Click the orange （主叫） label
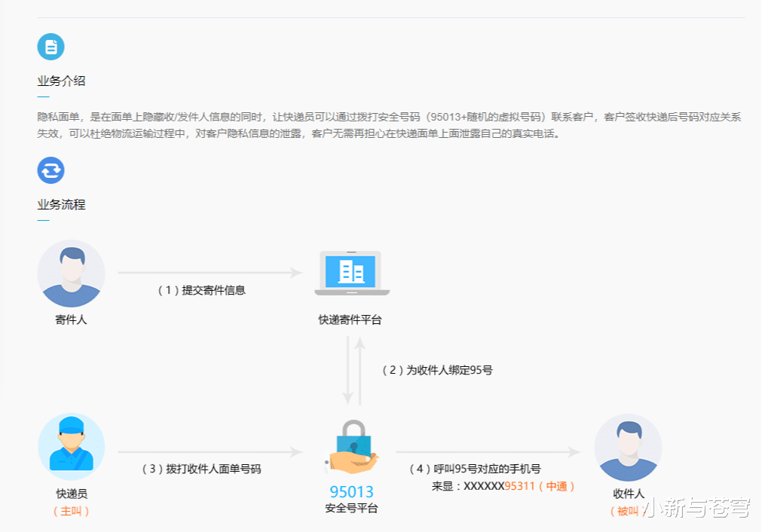 (x=71, y=511)
